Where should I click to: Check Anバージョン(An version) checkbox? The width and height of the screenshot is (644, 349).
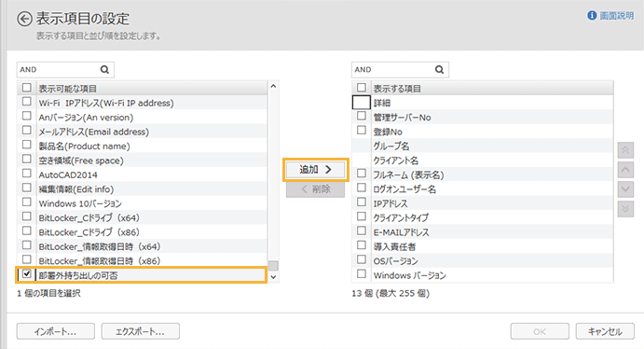27,116
